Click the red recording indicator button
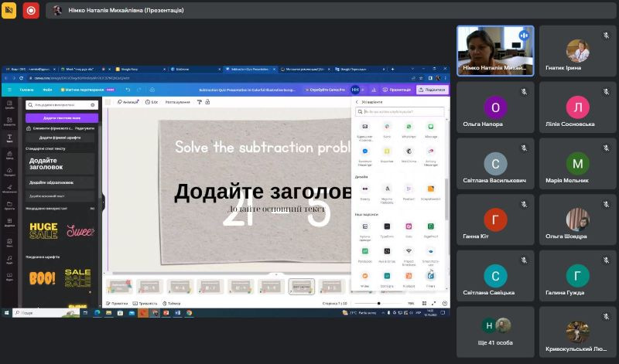The height and width of the screenshot is (364, 619). (x=31, y=10)
